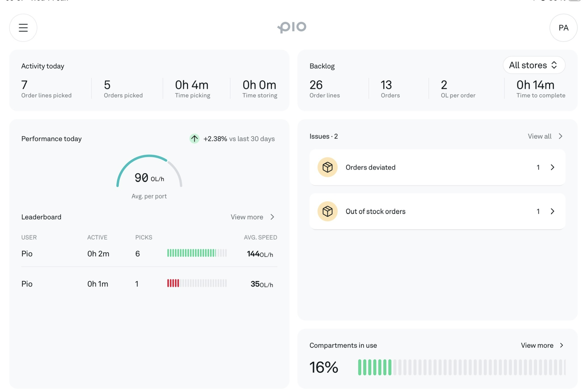Open the Out of stock orders row
Viewport: 588px width, 389px height.
tap(427, 211)
